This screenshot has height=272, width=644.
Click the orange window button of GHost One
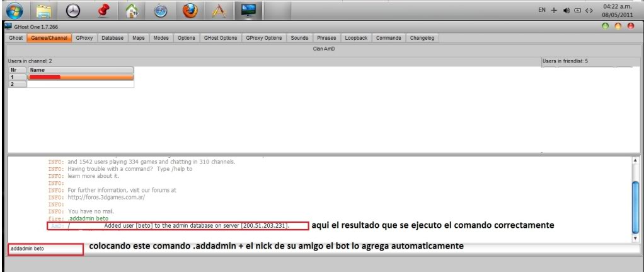pos(618,27)
